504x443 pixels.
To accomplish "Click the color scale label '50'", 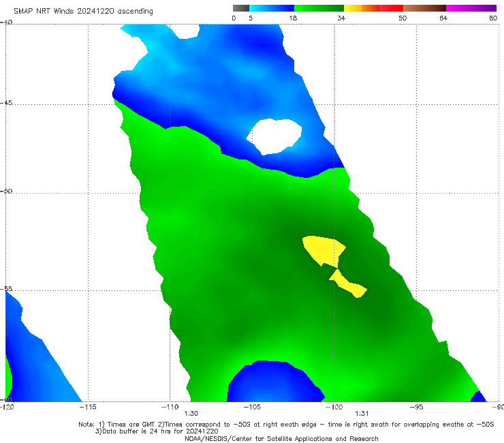I will coord(403,18).
